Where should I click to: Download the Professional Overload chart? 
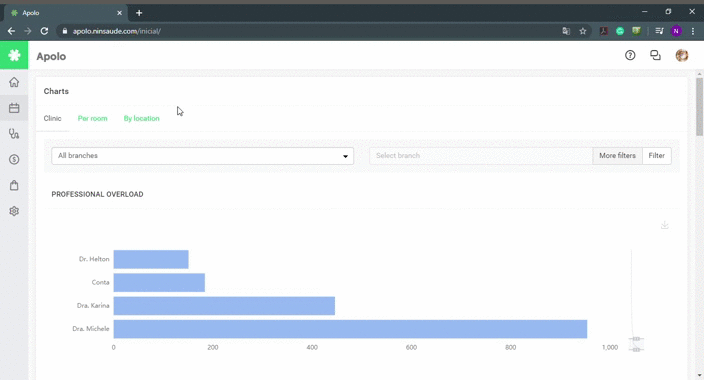pyautogui.click(x=664, y=225)
